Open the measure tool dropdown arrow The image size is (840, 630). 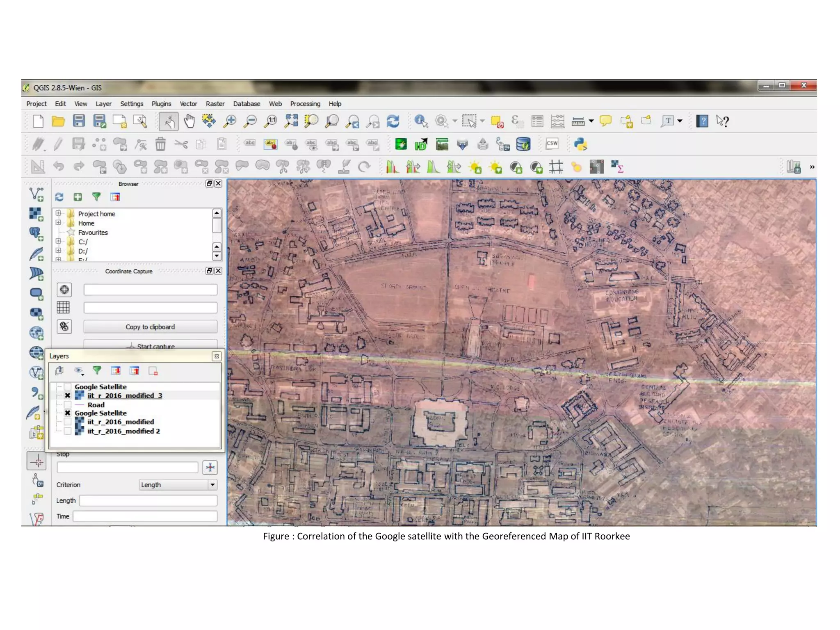(591, 121)
